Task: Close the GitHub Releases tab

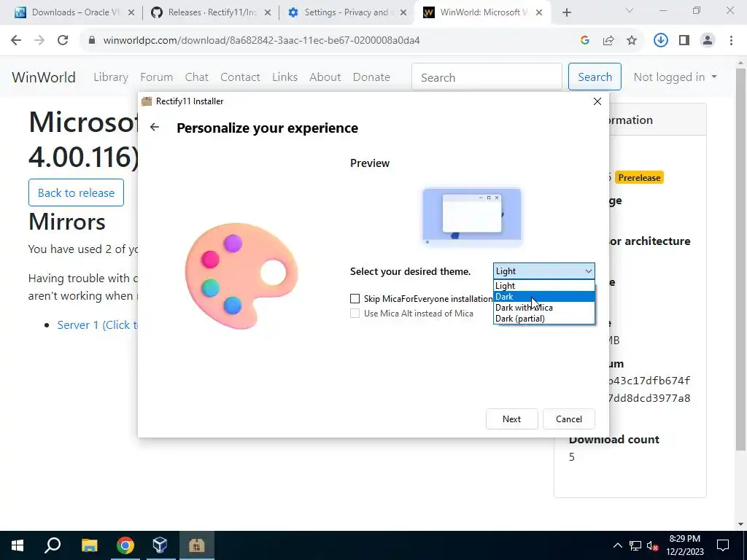Action: pos(268,13)
